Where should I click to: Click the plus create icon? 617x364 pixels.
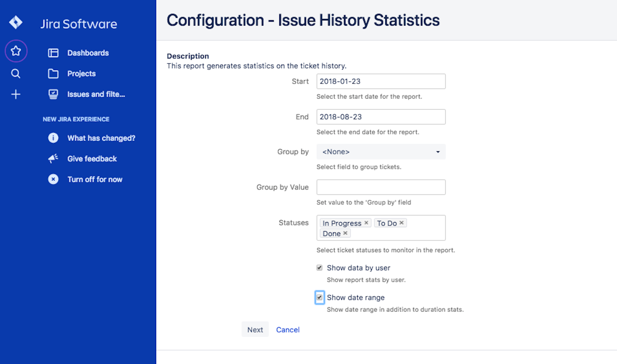pos(16,94)
